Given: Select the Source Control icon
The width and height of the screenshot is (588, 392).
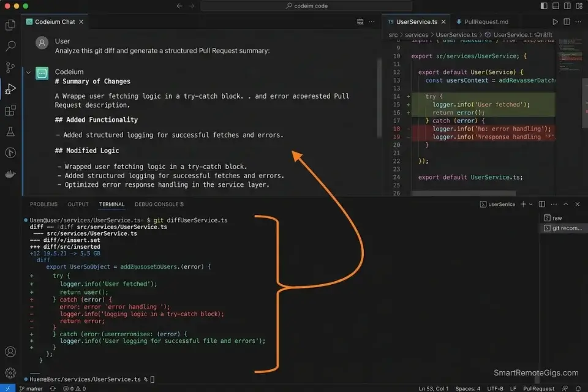Looking at the screenshot, I should [9, 67].
